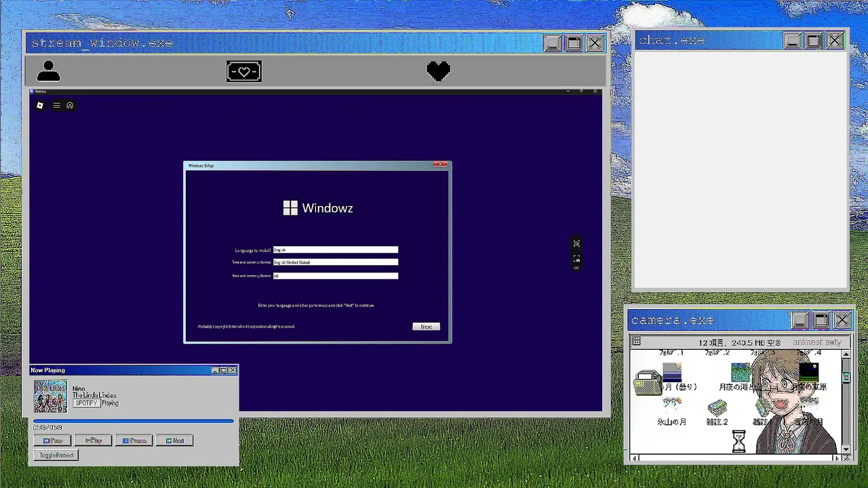Click the stream_window.exe title text
868x488 pixels.
[102, 43]
